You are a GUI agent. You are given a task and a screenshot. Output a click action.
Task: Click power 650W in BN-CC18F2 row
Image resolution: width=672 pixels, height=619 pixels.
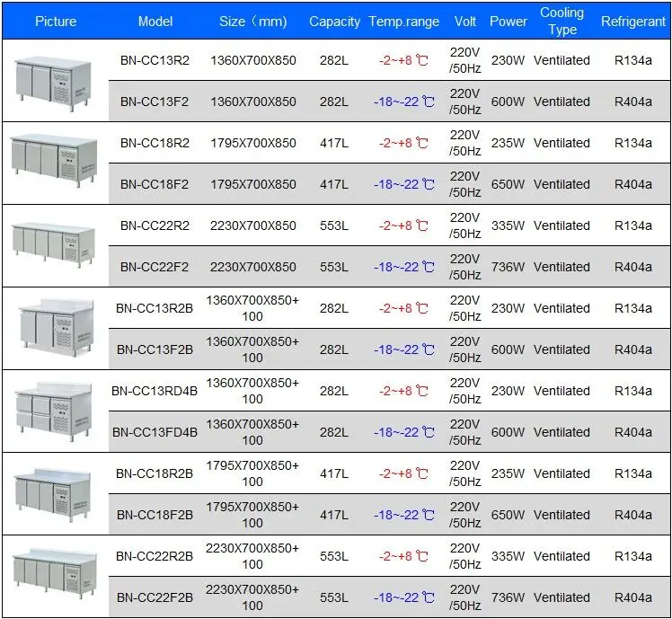pyautogui.click(x=508, y=184)
